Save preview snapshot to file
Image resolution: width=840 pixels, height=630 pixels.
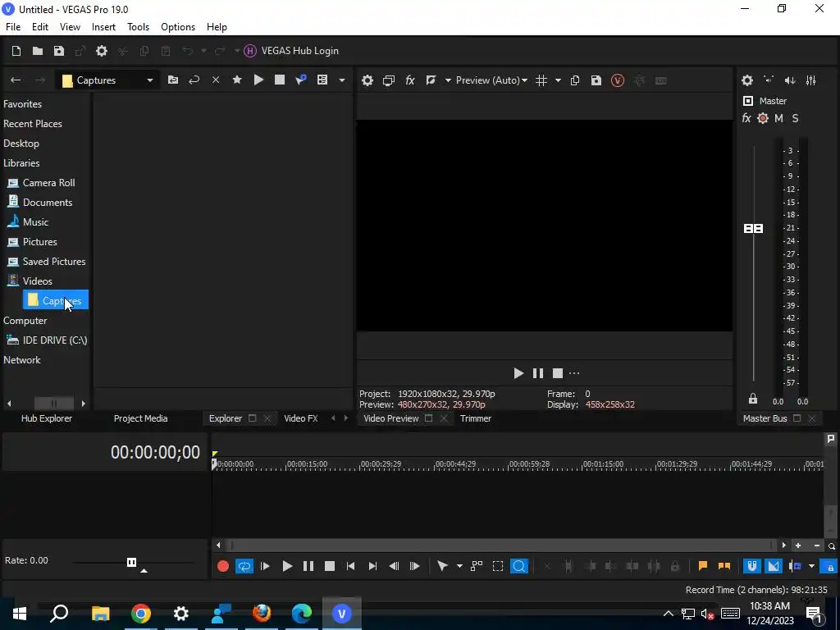[x=596, y=80]
